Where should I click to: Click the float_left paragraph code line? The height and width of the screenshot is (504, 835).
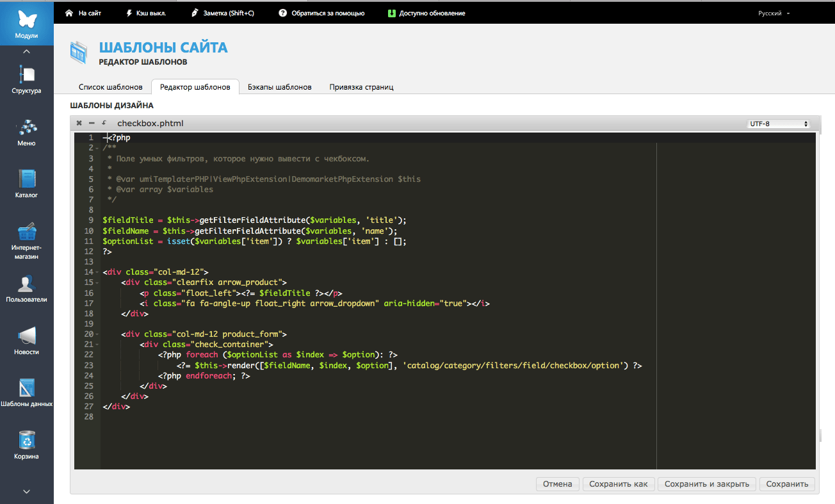pos(241,293)
